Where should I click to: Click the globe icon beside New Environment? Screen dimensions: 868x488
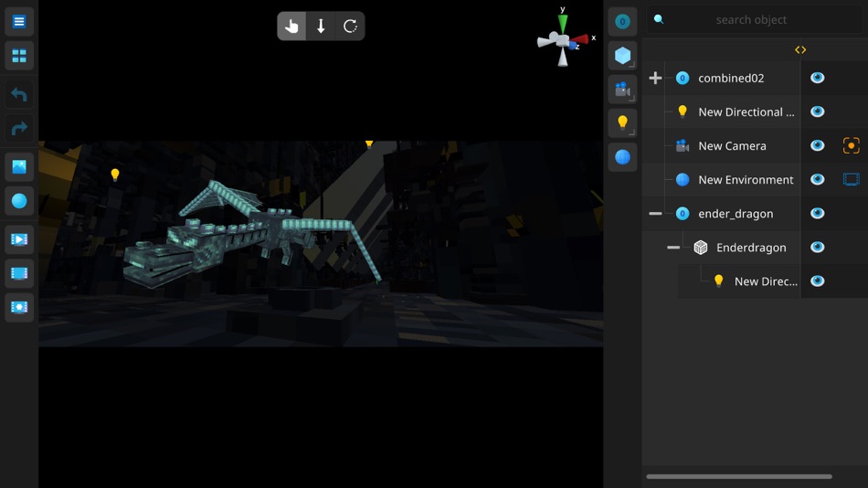click(x=682, y=179)
